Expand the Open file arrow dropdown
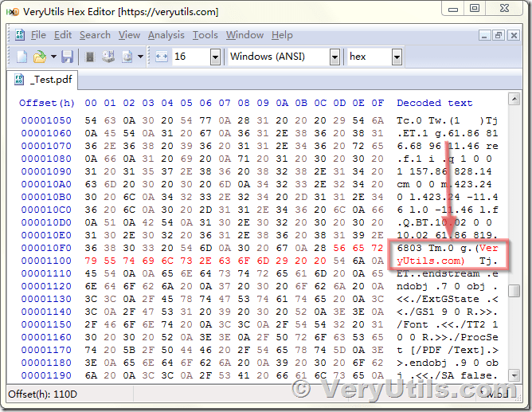This screenshot has height=412, width=532. [x=53, y=57]
